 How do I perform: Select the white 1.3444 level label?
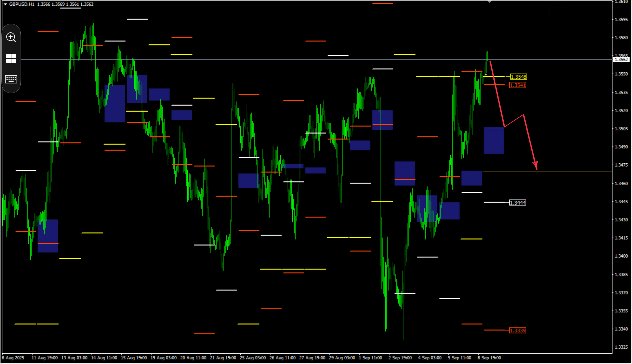pos(518,202)
